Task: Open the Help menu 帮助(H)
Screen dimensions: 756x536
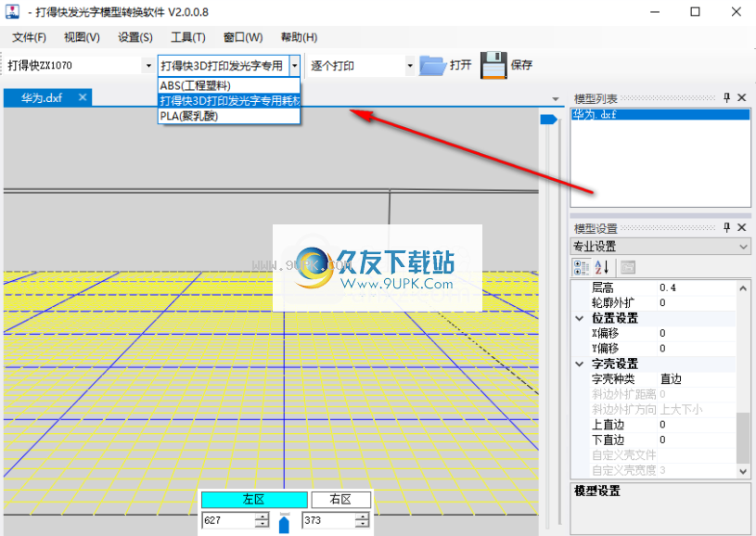Action: tap(299, 38)
